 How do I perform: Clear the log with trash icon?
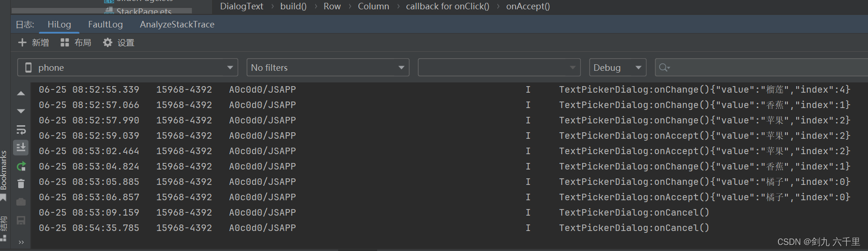(x=21, y=184)
